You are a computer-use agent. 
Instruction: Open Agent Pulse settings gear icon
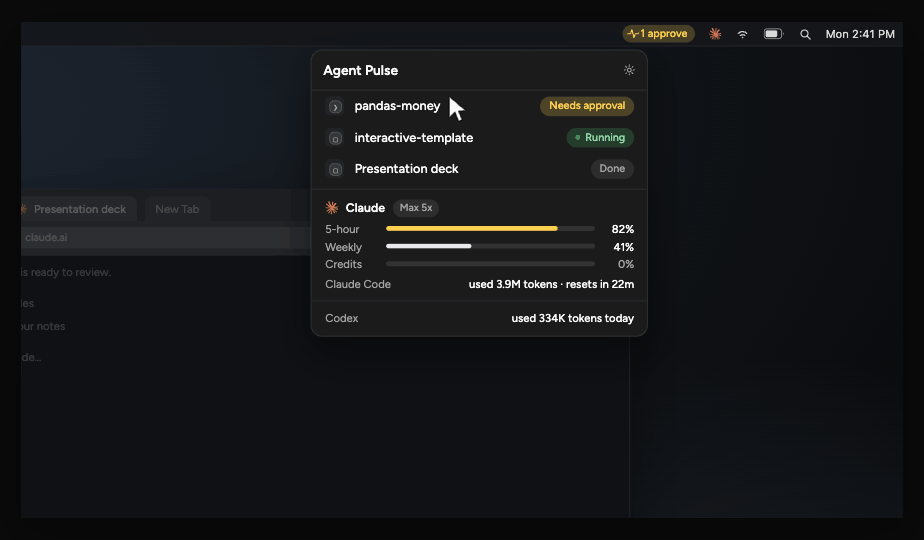click(629, 70)
